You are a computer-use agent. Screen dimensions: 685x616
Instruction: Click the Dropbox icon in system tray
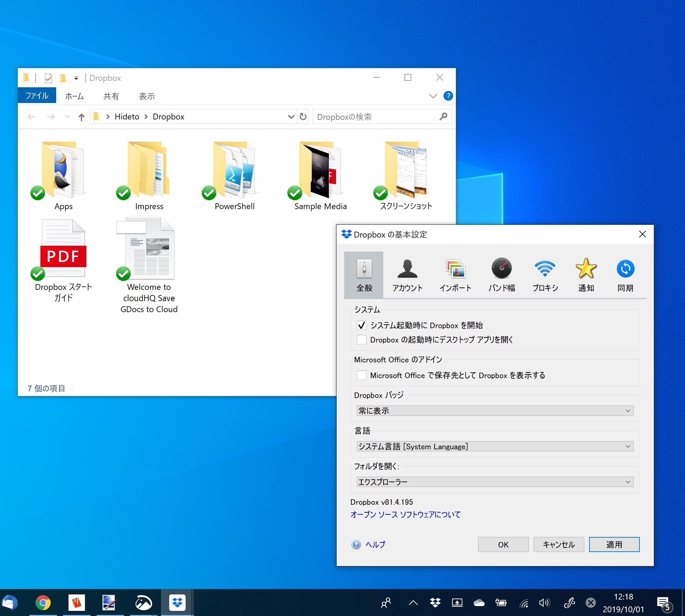[435, 603]
